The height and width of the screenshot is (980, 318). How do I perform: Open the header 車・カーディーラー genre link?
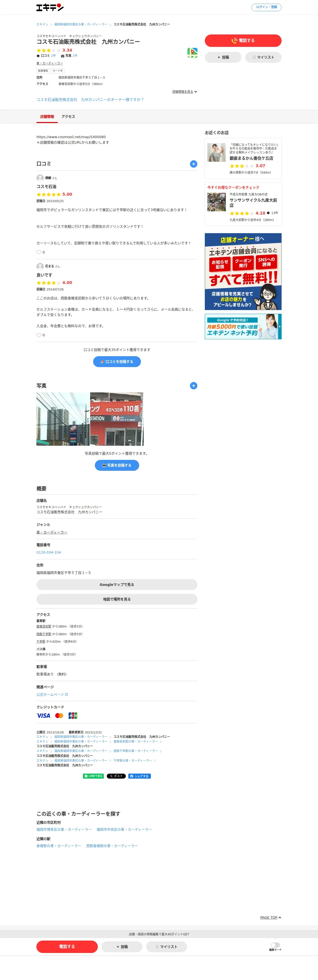[x=50, y=63]
